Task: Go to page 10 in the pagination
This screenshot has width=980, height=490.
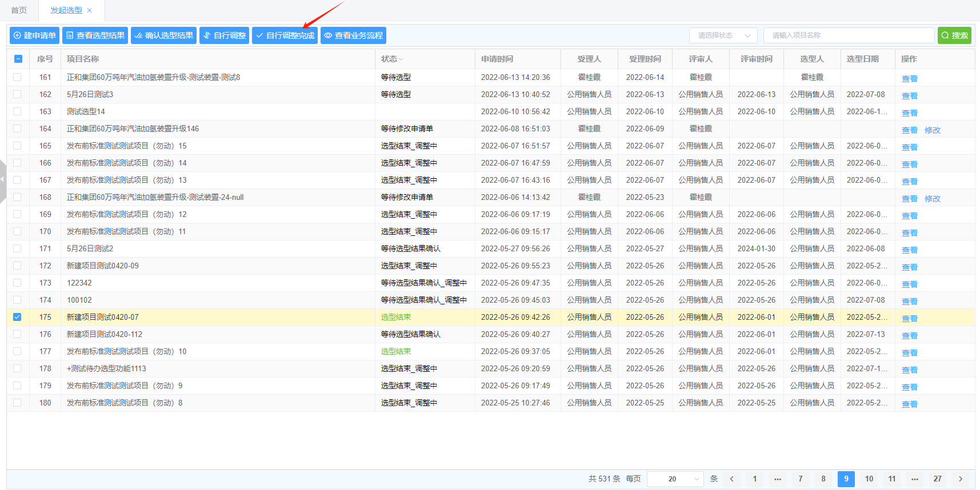Action: coord(869,479)
